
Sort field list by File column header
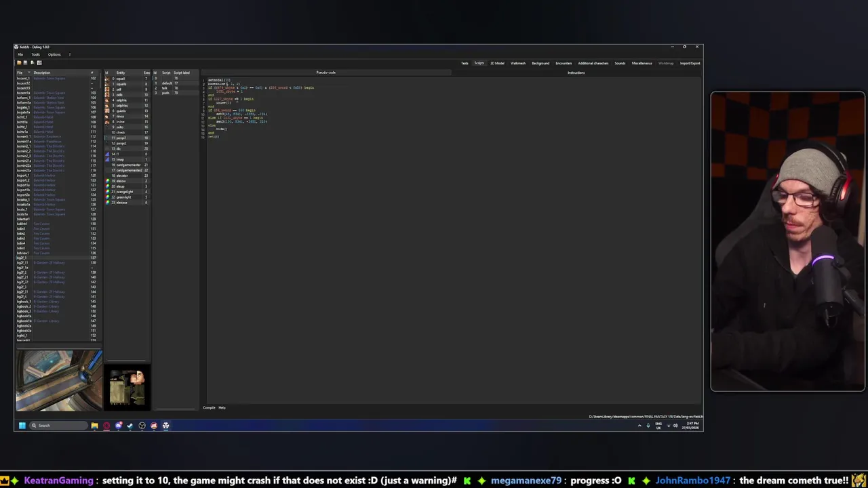click(x=24, y=73)
